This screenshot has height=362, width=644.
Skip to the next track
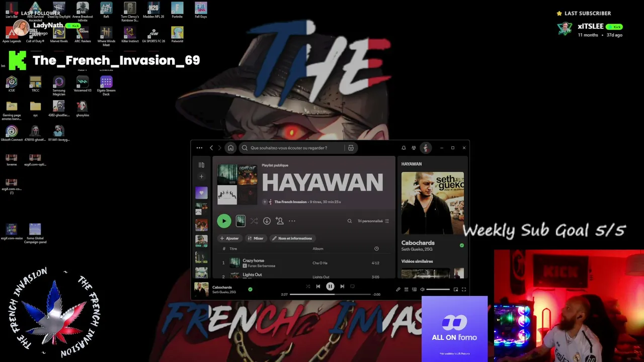pos(342,287)
